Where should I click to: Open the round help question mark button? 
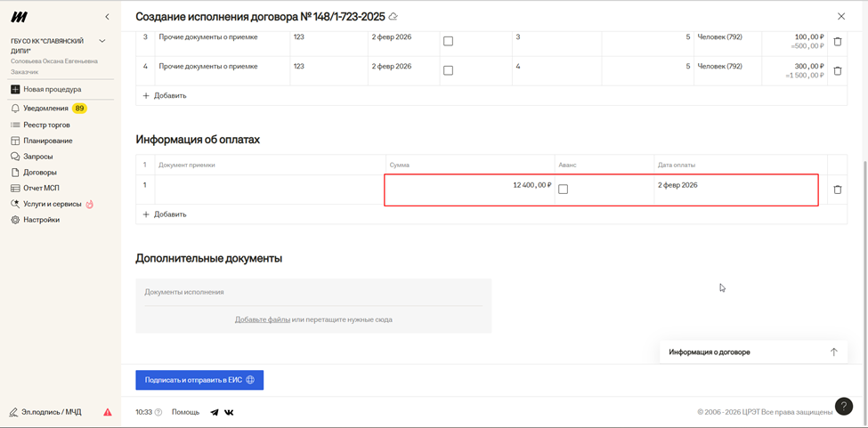coord(843,407)
